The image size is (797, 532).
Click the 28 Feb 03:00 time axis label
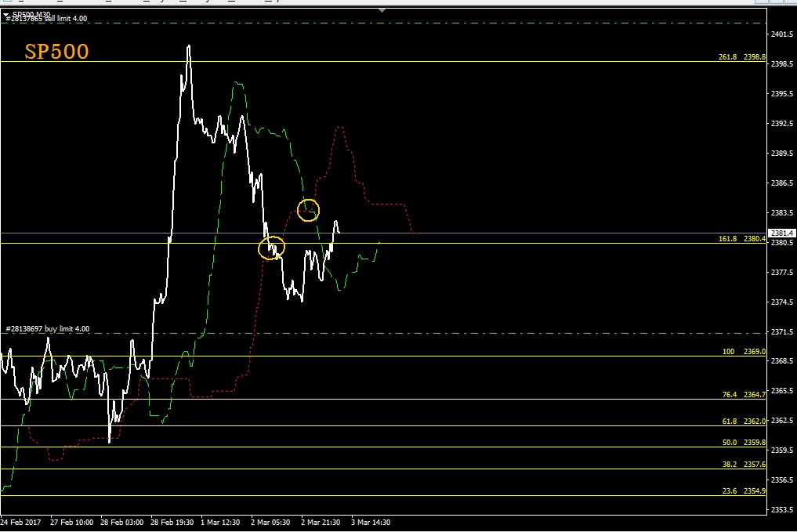[x=122, y=523]
